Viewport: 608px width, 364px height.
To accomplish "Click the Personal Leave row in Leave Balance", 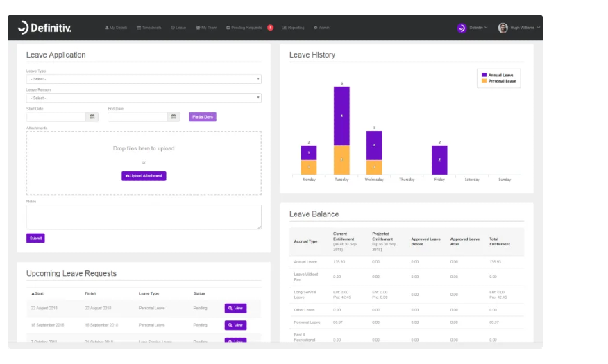I will click(406, 322).
